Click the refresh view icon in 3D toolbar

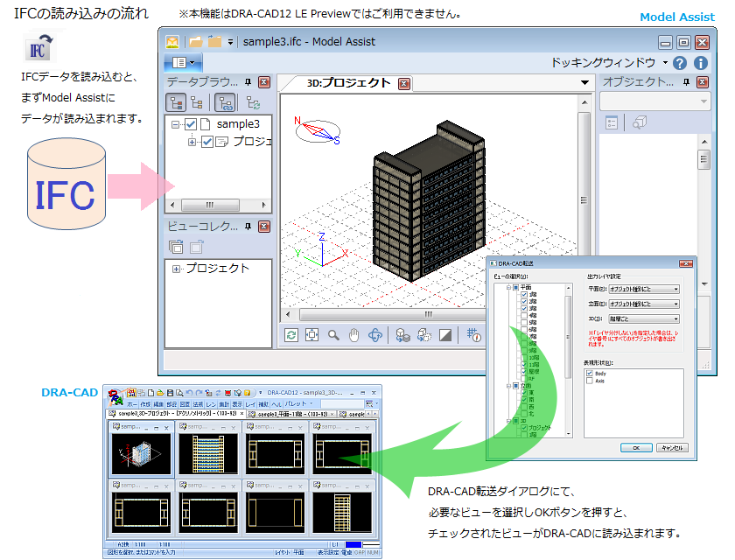[291, 335]
